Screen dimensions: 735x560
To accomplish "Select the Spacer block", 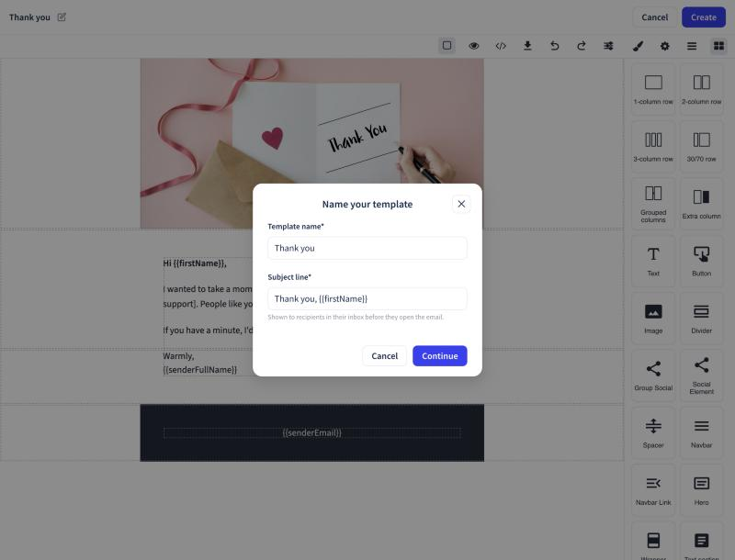I will (653, 433).
